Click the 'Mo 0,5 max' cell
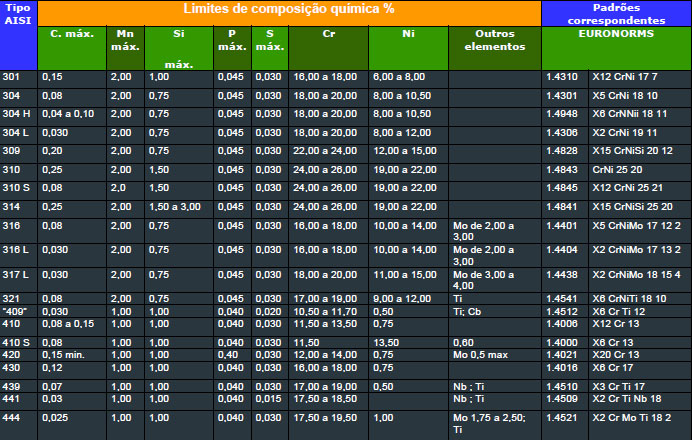Screen dimensions: 692x440 pos(482,354)
